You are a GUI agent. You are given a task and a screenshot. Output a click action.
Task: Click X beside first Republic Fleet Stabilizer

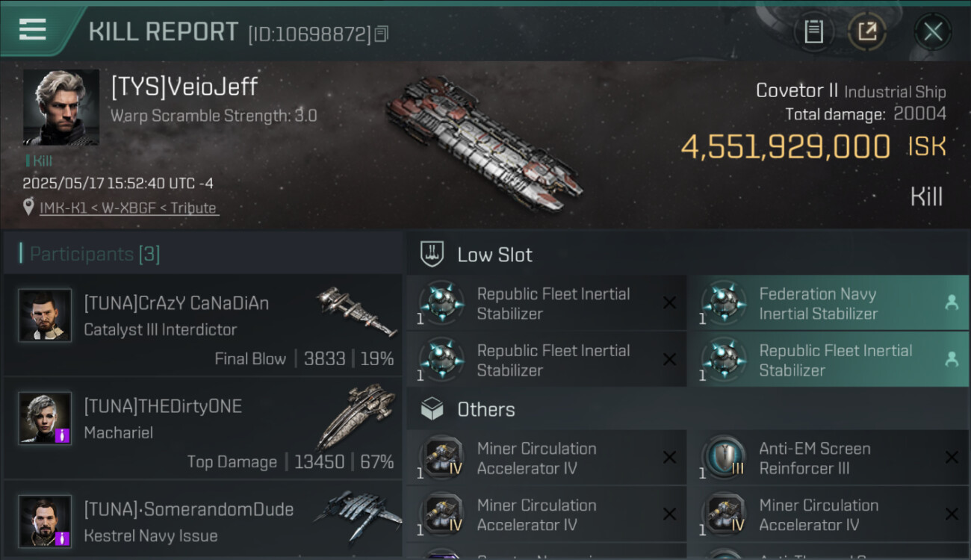pyautogui.click(x=669, y=303)
